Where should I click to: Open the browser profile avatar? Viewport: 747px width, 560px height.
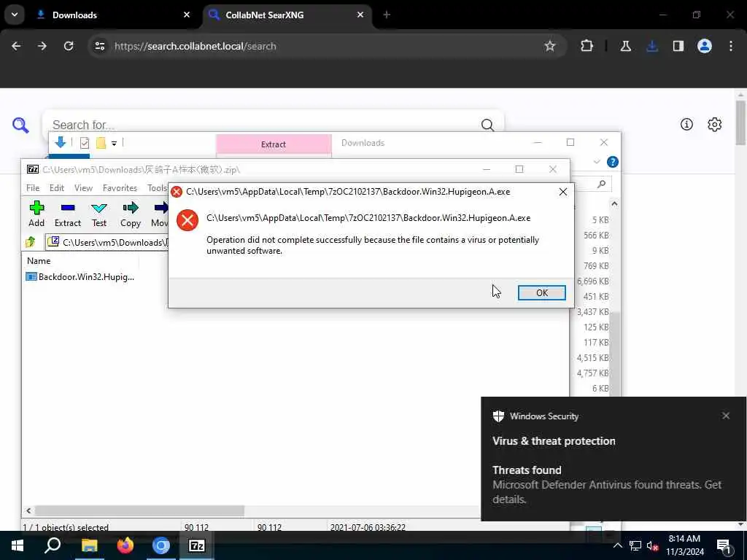click(x=705, y=46)
